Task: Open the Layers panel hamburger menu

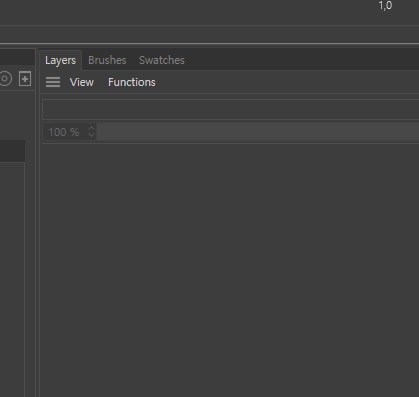Action: pyautogui.click(x=53, y=82)
